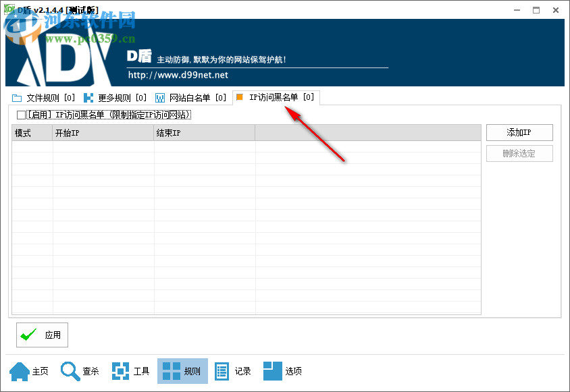Open the 记录 label in bottom navigation

(243, 371)
